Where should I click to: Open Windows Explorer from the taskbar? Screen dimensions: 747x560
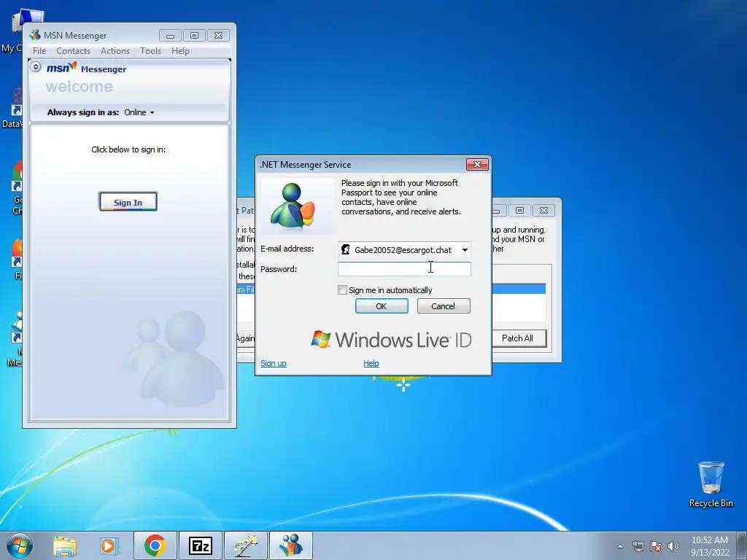(65, 545)
